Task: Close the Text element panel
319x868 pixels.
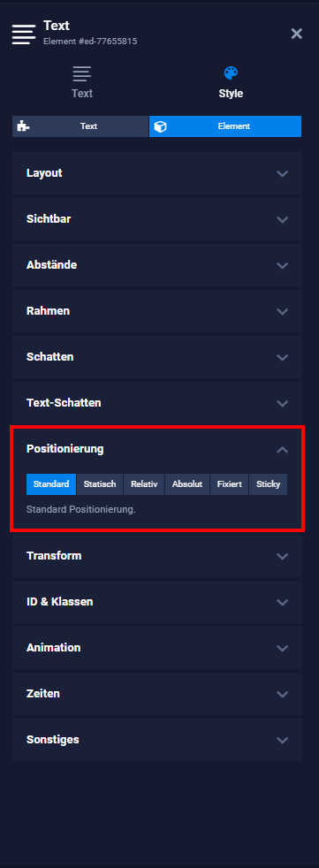Action: 297,34
